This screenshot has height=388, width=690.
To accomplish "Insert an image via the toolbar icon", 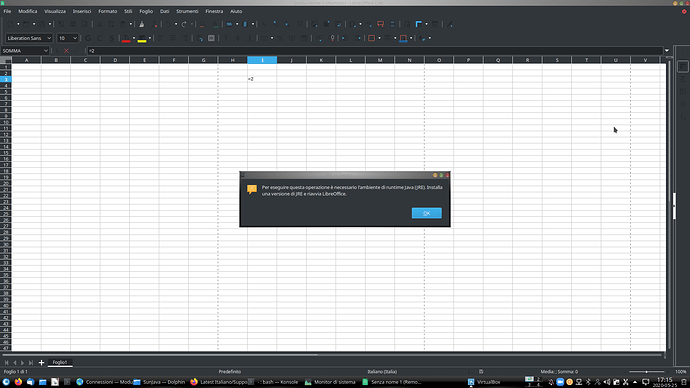I will pyautogui.click(x=314, y=24).
